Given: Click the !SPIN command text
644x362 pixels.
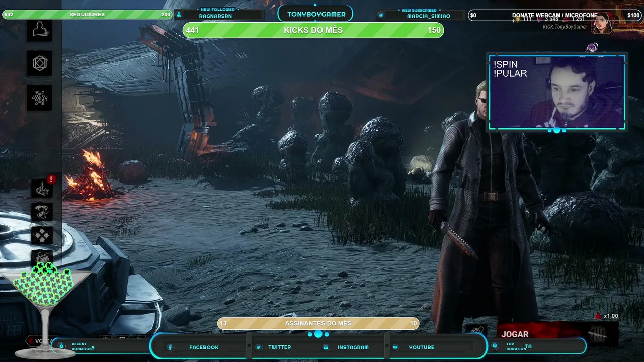Looking at the screenshot, I should [506, 64].
